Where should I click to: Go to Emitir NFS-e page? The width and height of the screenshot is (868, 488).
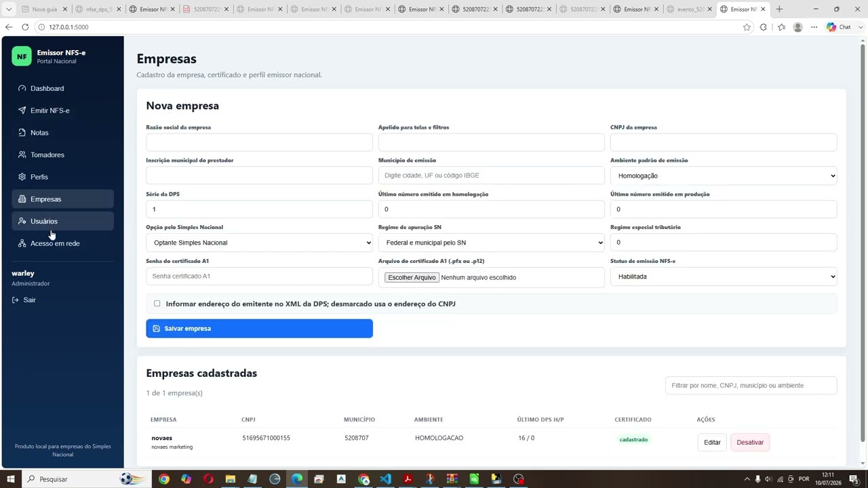point(62,110)
